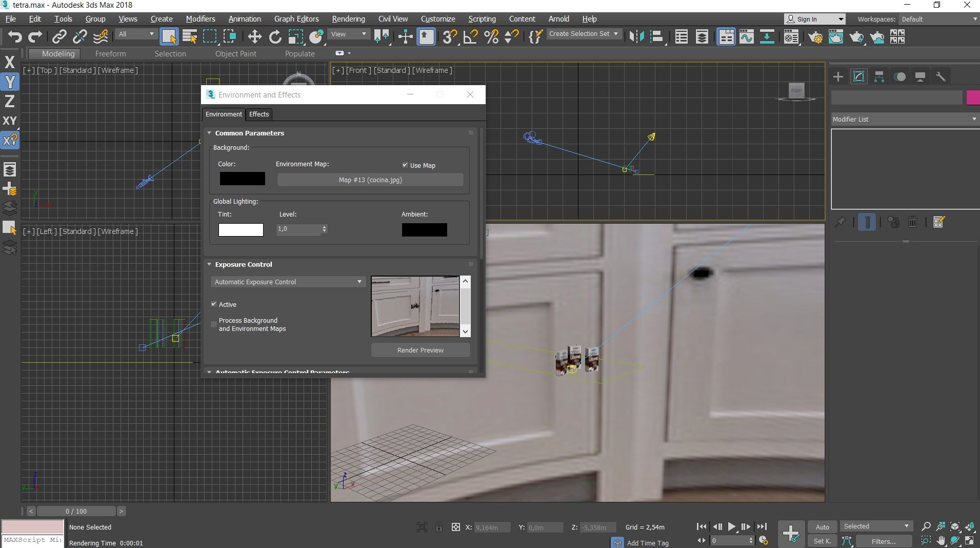Open the View reference coordinate dropdown
This screenshot has width=980, height=548.
[349, 34]
